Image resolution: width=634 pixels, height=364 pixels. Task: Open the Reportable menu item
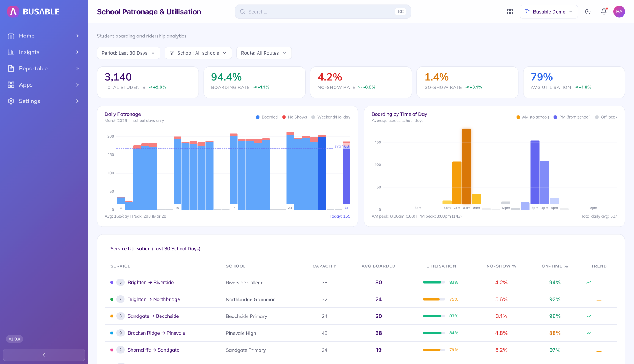tap(44, 69)
